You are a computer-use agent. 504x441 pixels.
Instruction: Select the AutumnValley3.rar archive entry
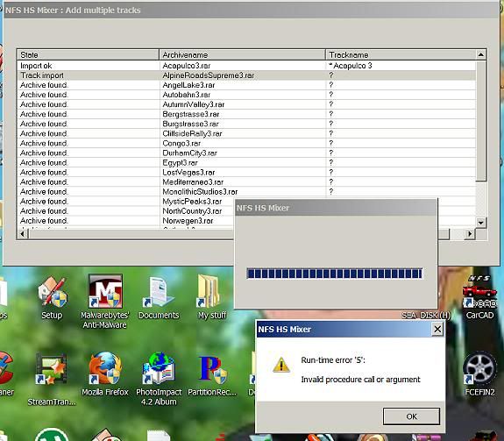[x=246, y=104]
